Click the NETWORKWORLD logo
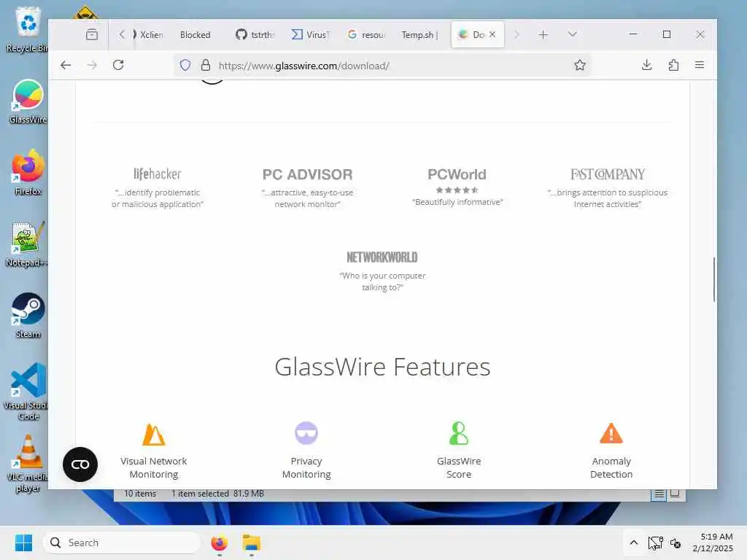Viewport: 747px width, 560px height. (x=382, y=257)
